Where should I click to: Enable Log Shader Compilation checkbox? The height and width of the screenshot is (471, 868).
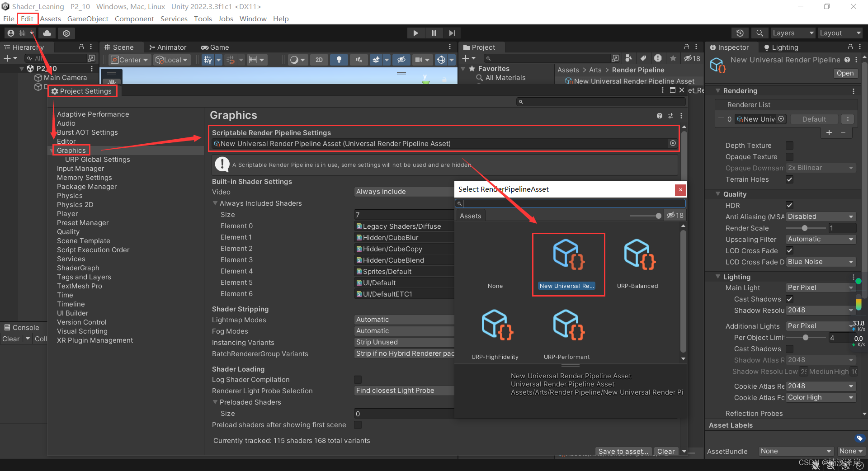tap(358, 380)
